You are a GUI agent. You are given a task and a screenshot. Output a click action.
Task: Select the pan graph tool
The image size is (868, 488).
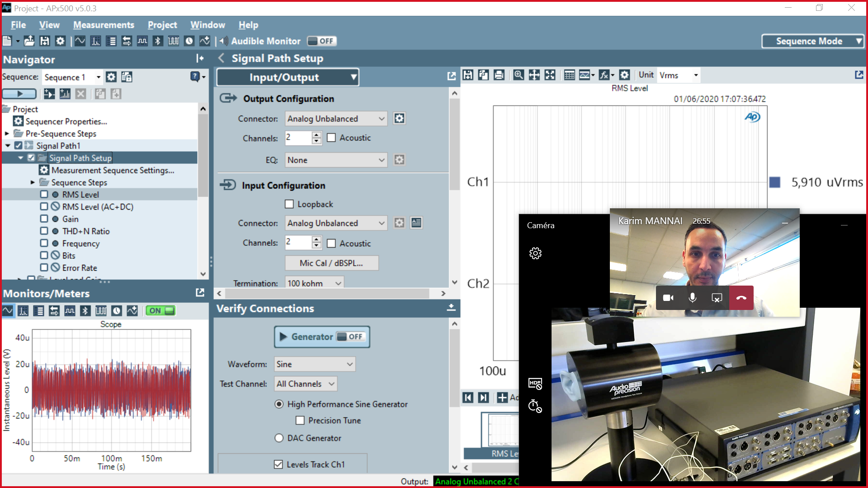pos(534,75)
